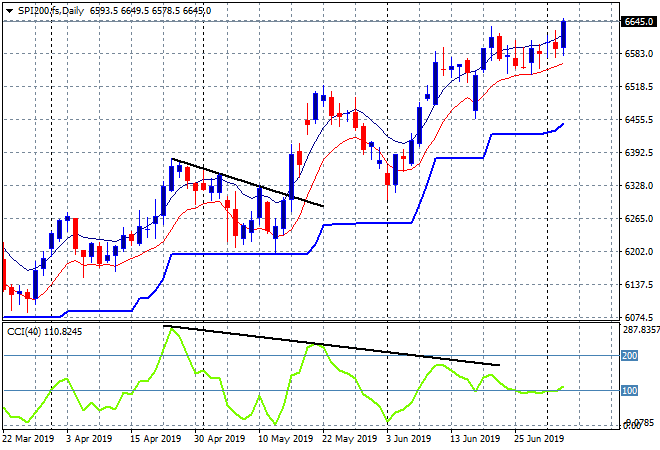The height and width of the screenshot is (450, 660).
Task: Click the 6518.5 price axis label
Action: [x=639, y=87]
